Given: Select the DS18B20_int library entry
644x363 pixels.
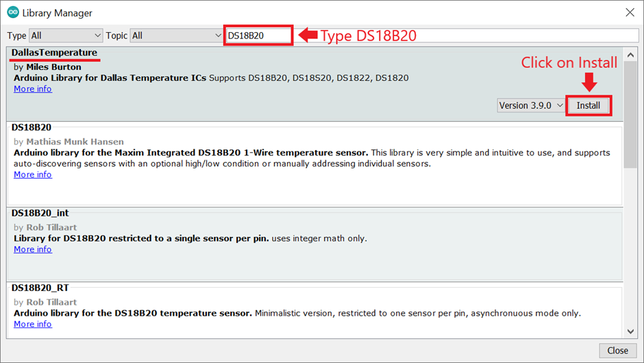Looking at the screenshot, I should 40,213.
